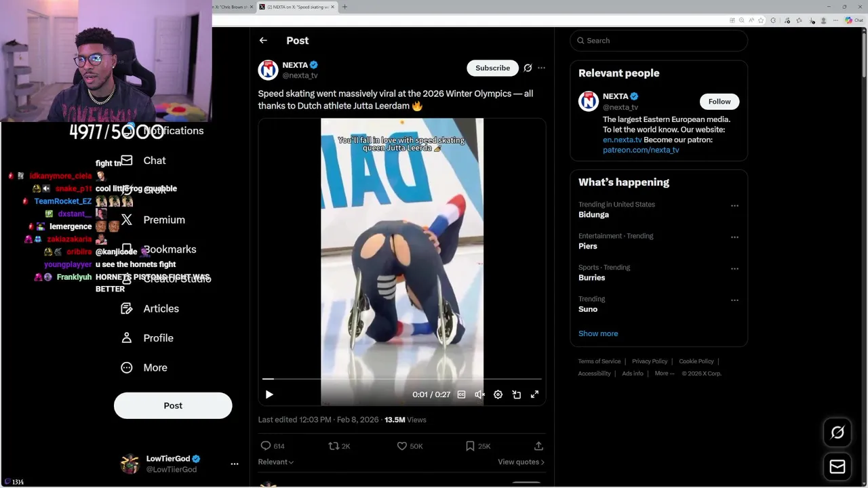868x488 pixels.
Task: Toggle video captions
Action: (x=461, y=394)
